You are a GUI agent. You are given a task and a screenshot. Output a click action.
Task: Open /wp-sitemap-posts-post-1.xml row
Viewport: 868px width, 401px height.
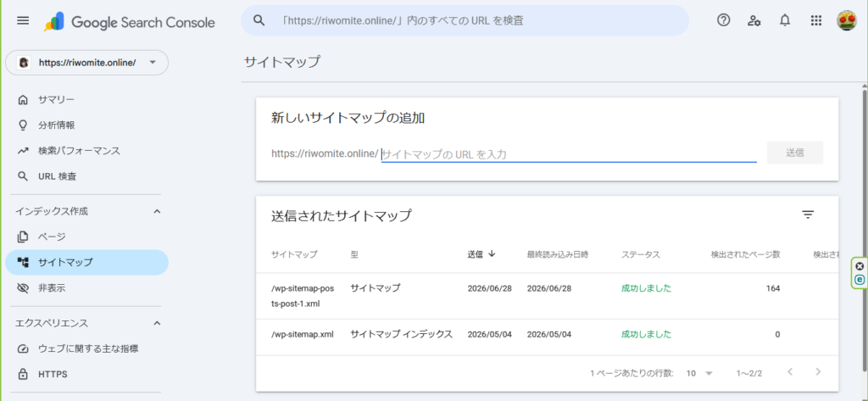coord(547,296)
